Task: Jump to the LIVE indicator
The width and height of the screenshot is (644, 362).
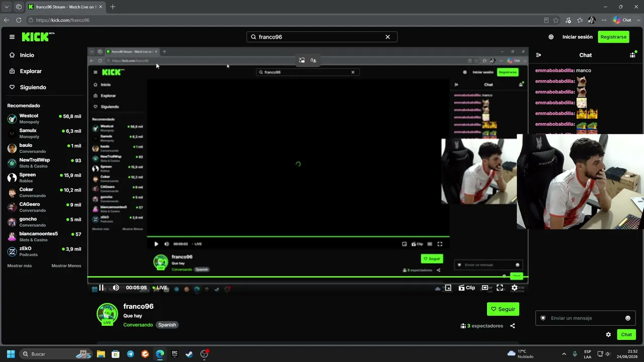Action: pyautogui.click(x=160, y=288)
